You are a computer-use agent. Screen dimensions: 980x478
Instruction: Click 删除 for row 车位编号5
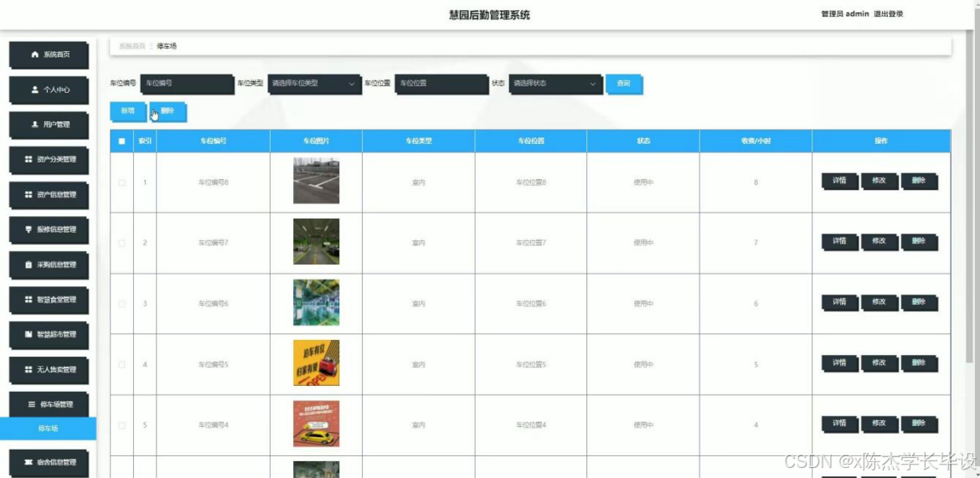coord(920,363)
